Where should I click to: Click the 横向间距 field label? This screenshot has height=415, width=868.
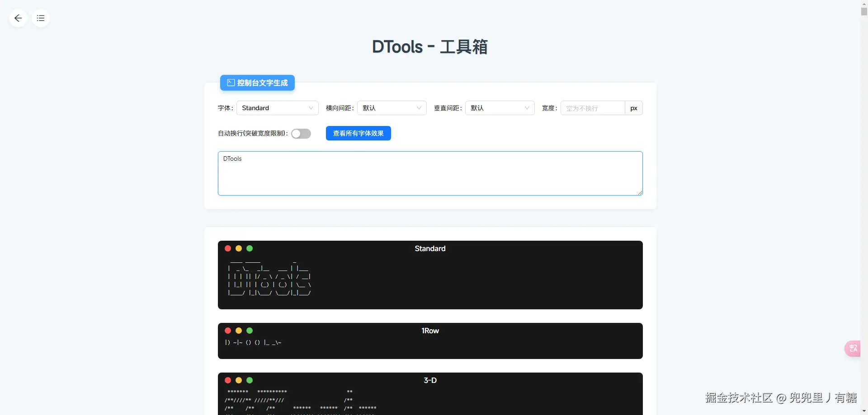[x=340, y=108]
